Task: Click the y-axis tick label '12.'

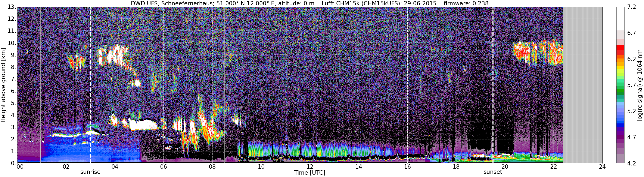Action: point(12,19)
